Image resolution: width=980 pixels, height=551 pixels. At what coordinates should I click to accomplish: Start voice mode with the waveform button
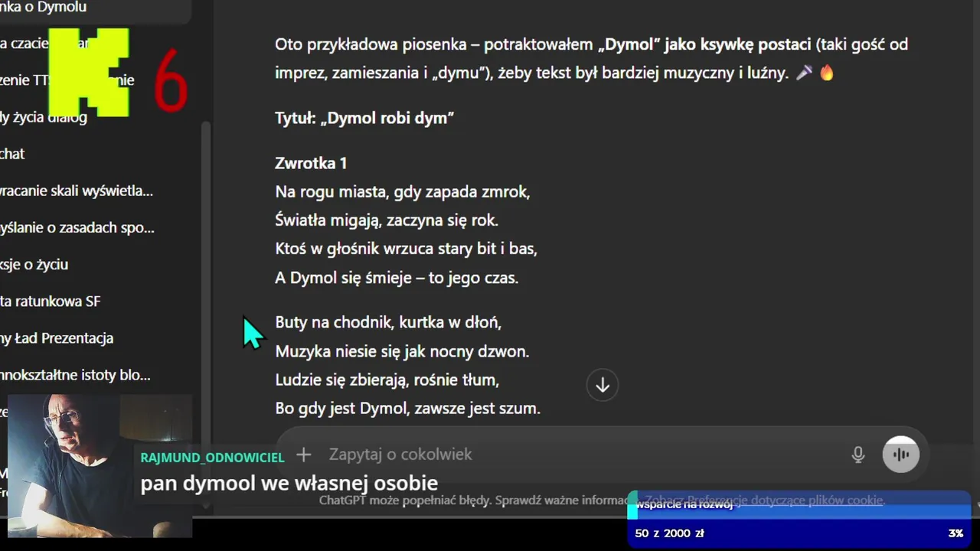[901, 455]
